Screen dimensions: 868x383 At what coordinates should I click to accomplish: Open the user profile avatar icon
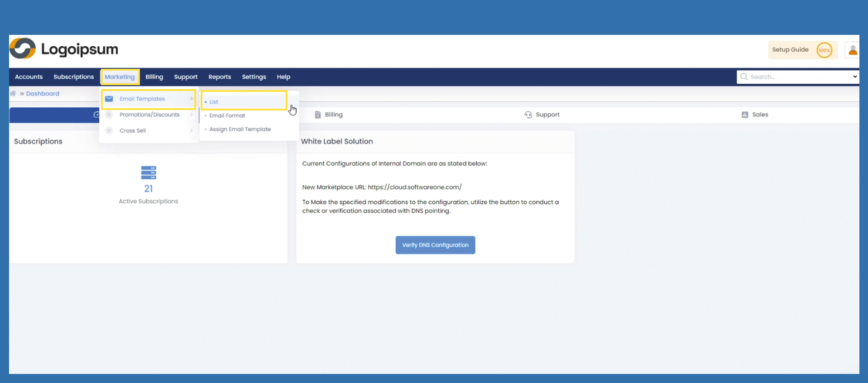pos(853,50)
